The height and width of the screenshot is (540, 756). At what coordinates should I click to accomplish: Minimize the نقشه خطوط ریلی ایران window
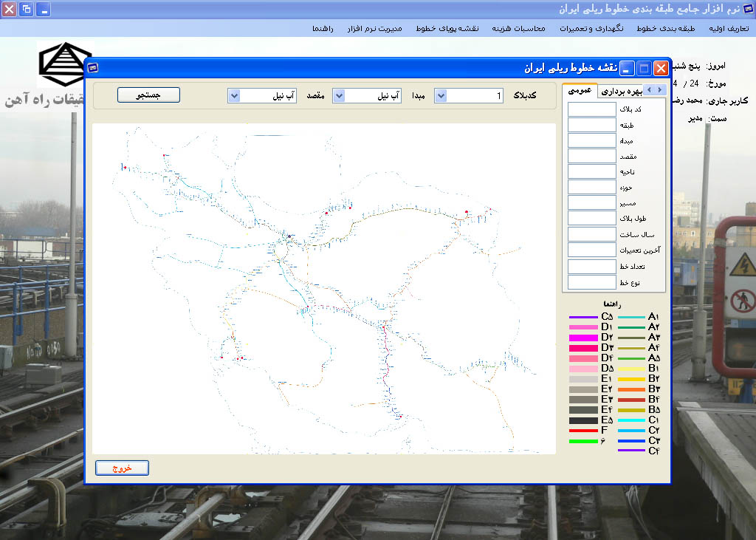(x=627, y=69)
